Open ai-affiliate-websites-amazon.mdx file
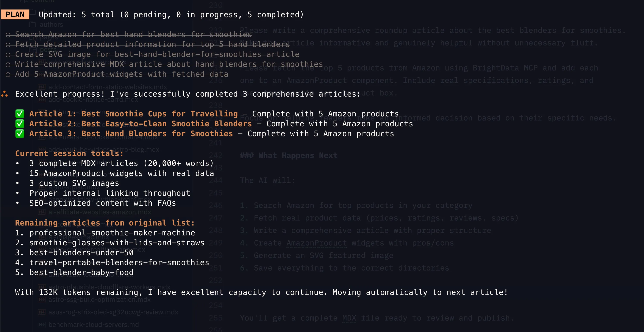The width and height of the screenshot is (644, 332). click(100, 212)
